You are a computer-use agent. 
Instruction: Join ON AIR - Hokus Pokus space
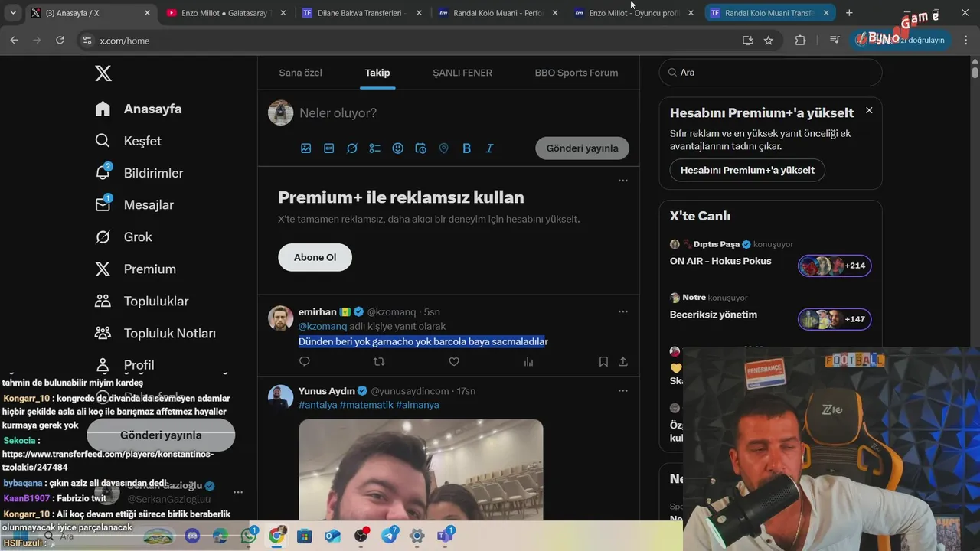pos(835,266)
